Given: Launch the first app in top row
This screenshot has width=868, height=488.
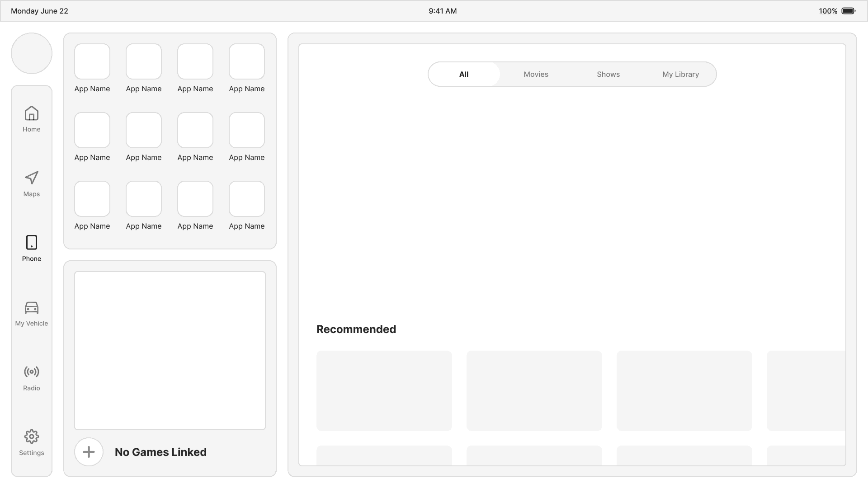Looking at the screenshot, I should click(92, 61).
